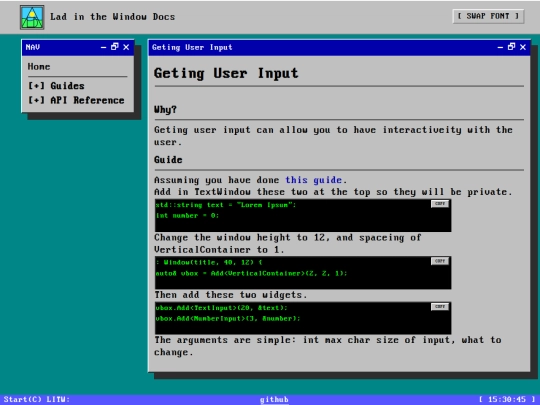Copy the std::string text code block
Image resolution: width=540 pixels, height=405 pixels.
click(440, 204)
